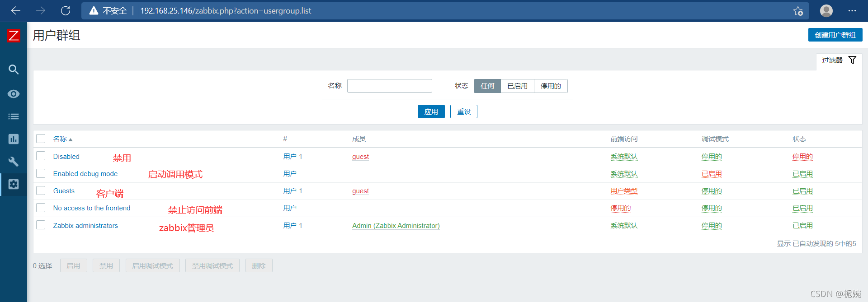The height and width of the screenshot is (302, 868).
Task: Click 用户类型 frontend access in Guests row
Action: [624, 191]
